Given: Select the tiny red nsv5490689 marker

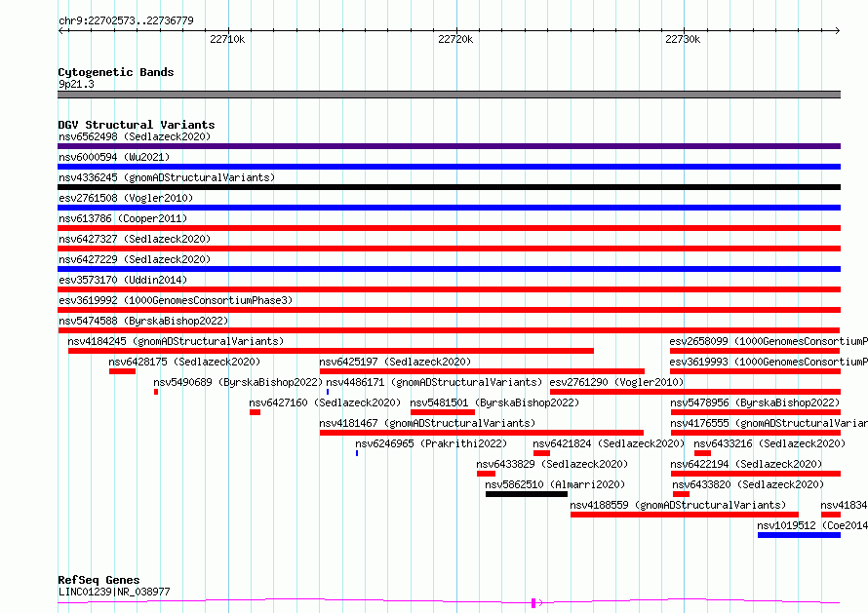Looking at the screenshot, I should click(x=156, y=392).
